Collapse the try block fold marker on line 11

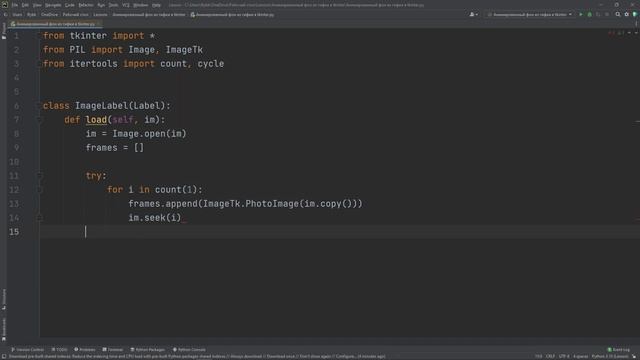click(x=40, y=176)
